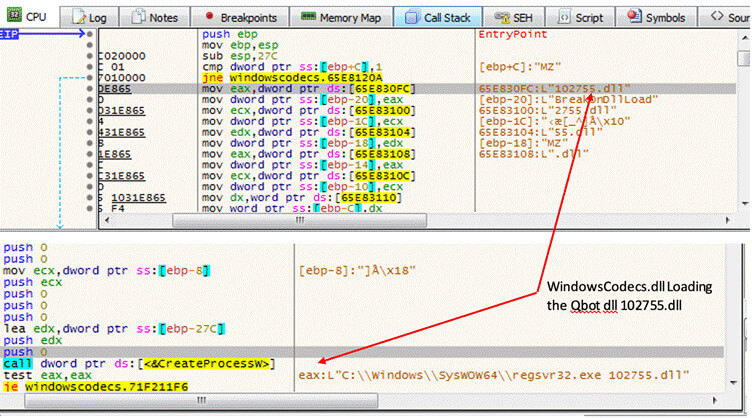Click right arrow of lower horizontal scrollbar

pyautogui.click(x=715, y=400)
